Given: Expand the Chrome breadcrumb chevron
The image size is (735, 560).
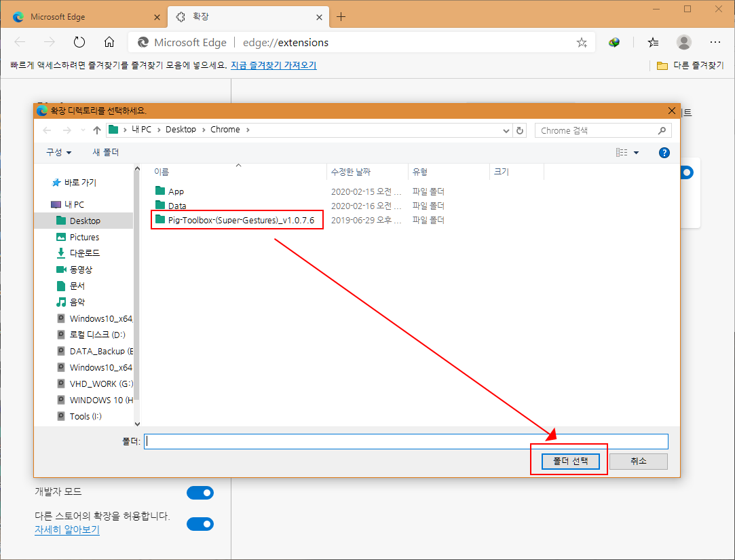Looking at the screenshot, I should pyautogui.click(x=248, y=130).
